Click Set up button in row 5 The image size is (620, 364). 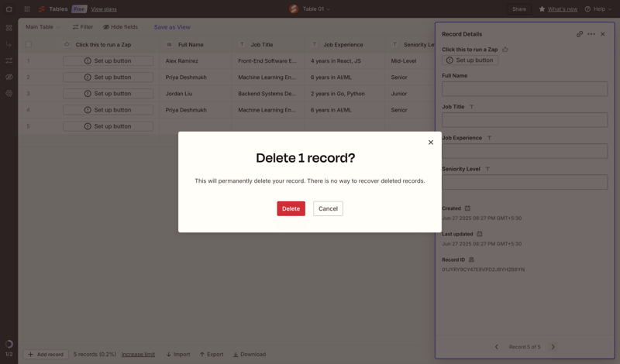tap(108, 126)
